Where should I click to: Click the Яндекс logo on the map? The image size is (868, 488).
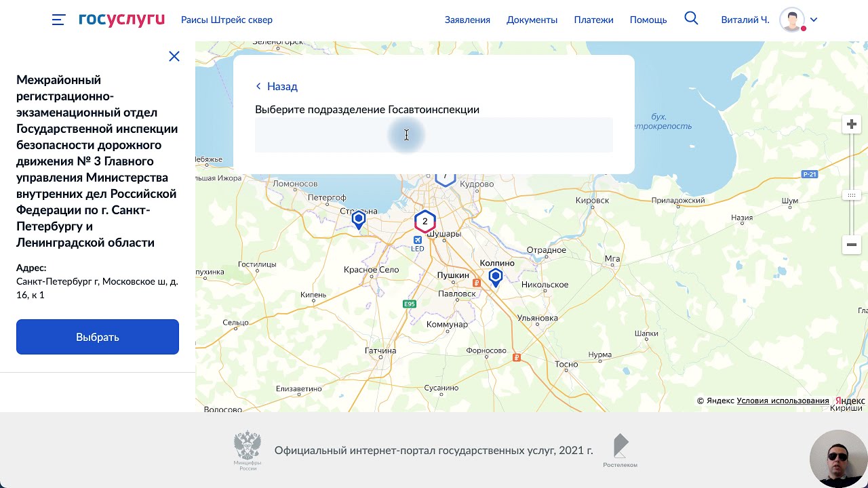(850, 401)
